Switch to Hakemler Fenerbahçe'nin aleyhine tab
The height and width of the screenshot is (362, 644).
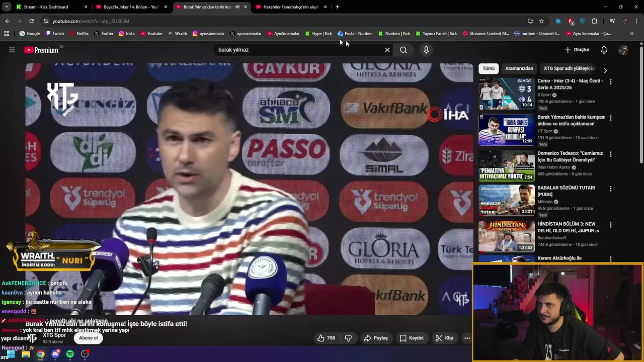tap(292, 7)
